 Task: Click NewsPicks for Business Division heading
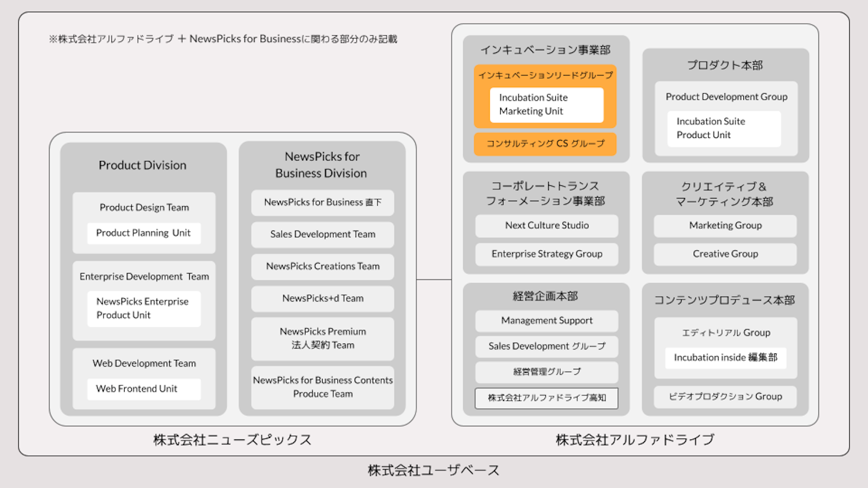(x=322, y=165)
